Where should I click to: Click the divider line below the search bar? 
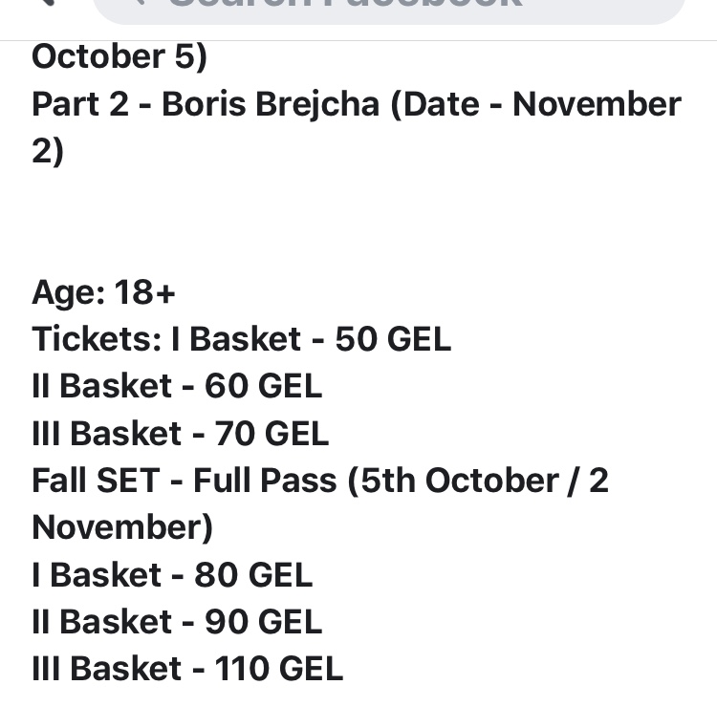click(x=358, y=40)
